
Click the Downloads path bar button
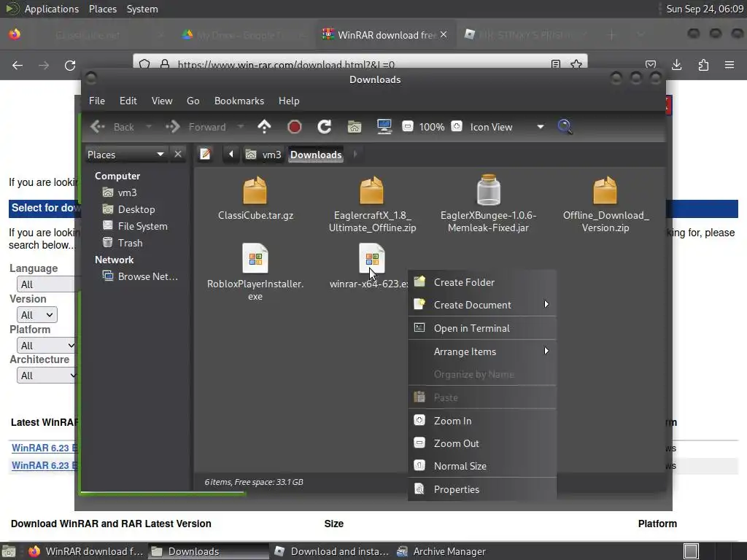click(316, 155)
